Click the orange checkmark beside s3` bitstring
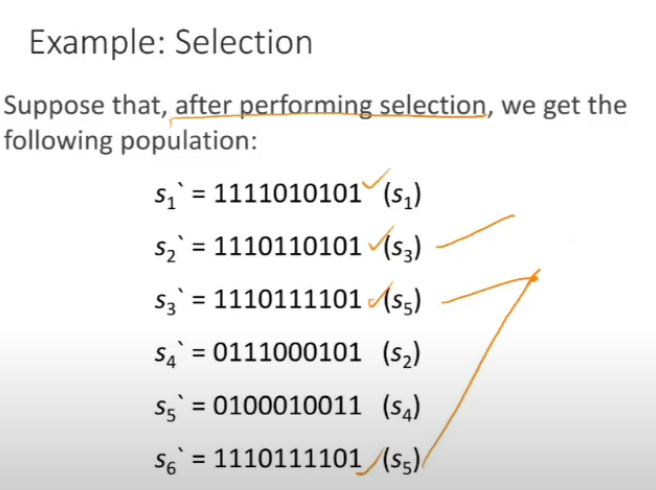The width and height of the screenshot is (656, 490). pos(380,295)
